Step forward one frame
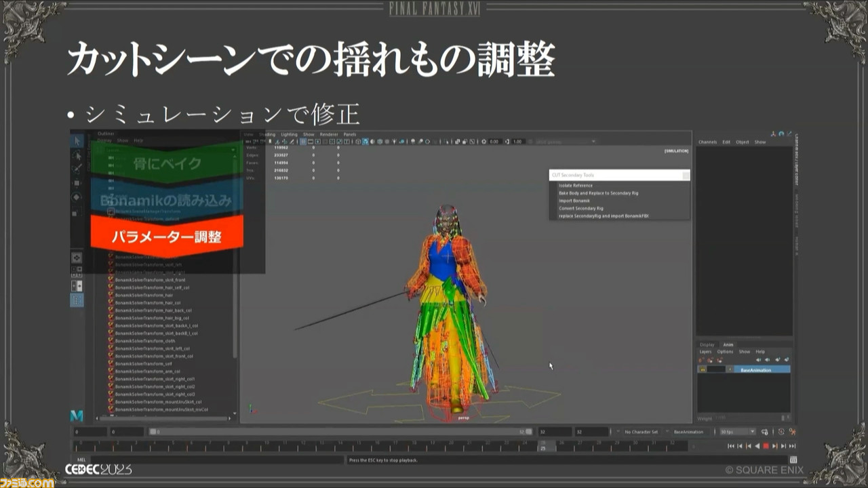This screenshot has height=488, width=868. (783, 446)
